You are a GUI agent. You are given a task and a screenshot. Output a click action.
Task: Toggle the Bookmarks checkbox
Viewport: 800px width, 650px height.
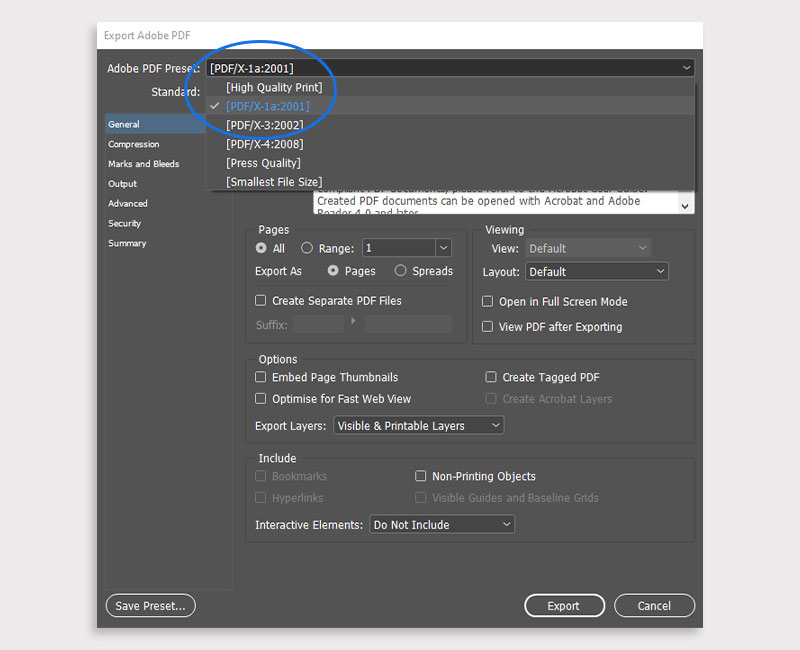(x=261, y=476)
